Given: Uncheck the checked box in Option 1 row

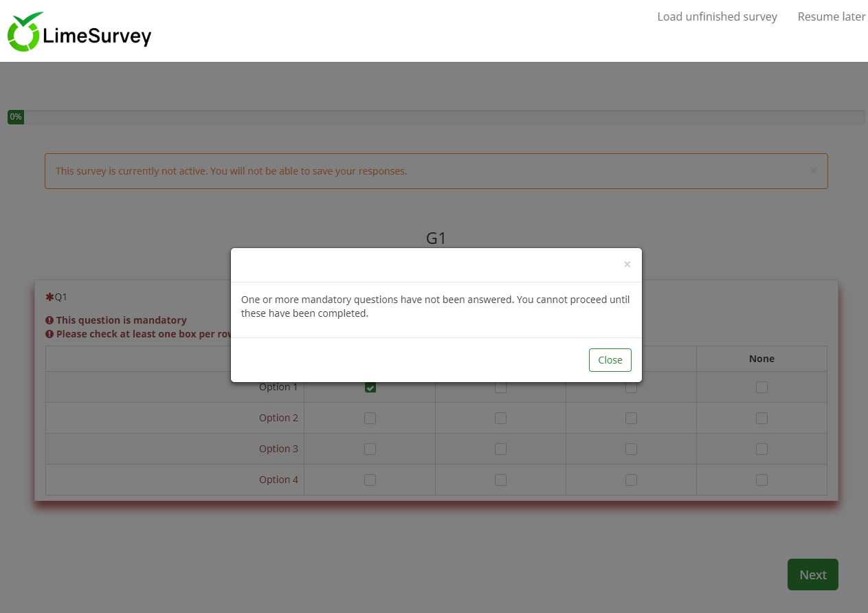Looking at the screenshot, I should (x=370, y=388).
